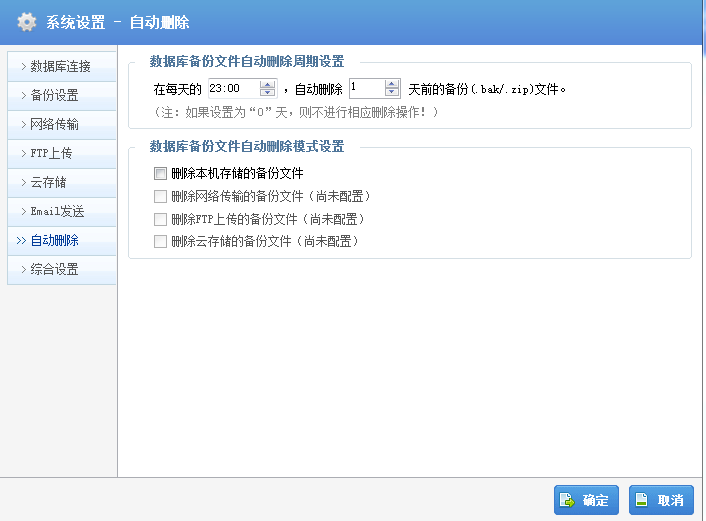Decrease the 23:00 time with down arrow
Screen dimensions: 706x521
pyautogui.click(x=267, y=92)
